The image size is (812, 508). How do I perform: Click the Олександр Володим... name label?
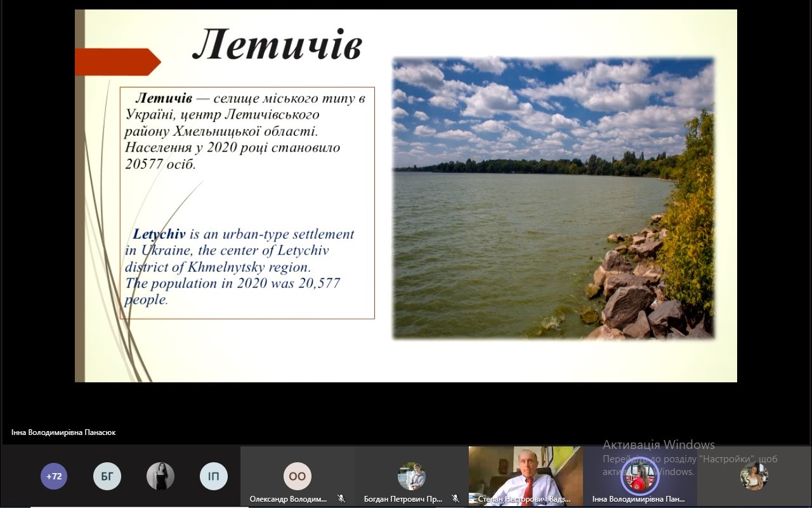288,499
